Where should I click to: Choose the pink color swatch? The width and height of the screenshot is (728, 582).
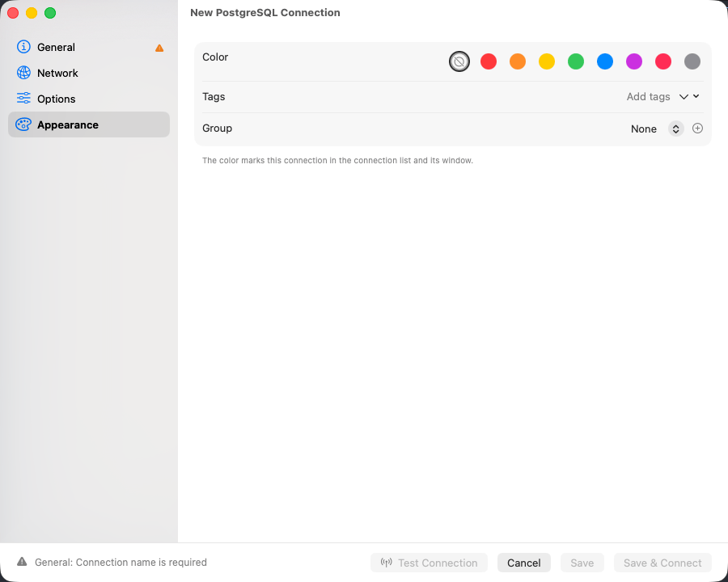pyautogui.click(x=663, y=61)
